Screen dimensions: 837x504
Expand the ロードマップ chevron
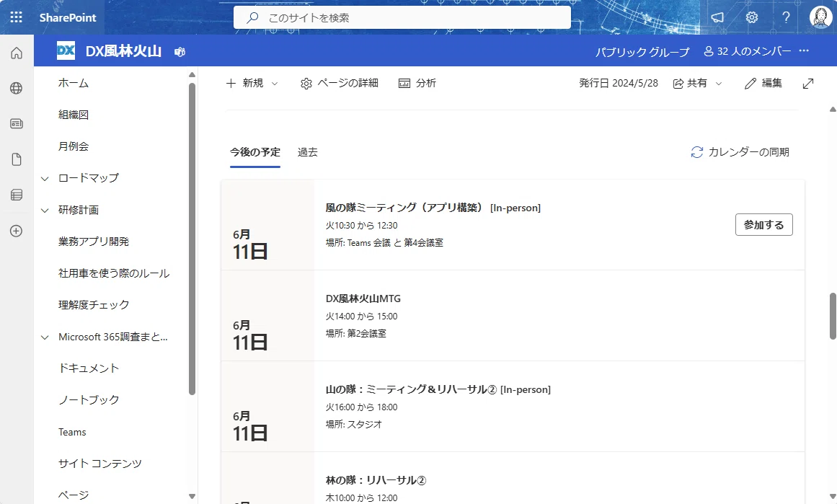coord(45,178)
